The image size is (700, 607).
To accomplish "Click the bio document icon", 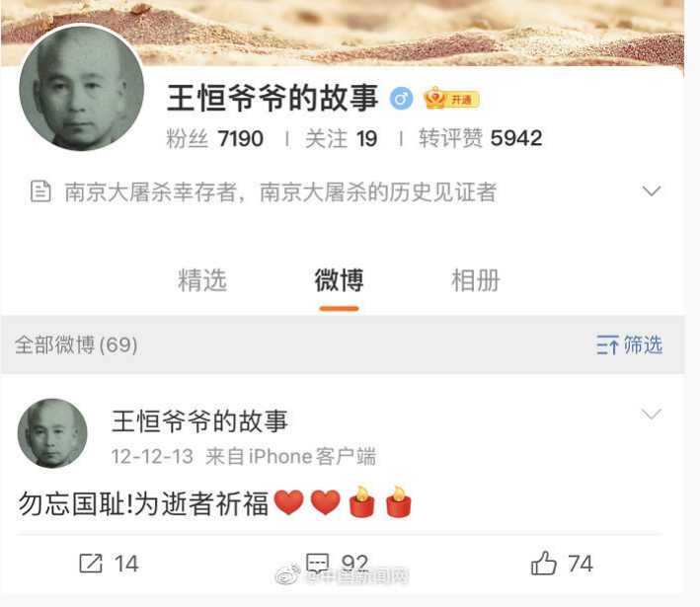I will point(40,191).
